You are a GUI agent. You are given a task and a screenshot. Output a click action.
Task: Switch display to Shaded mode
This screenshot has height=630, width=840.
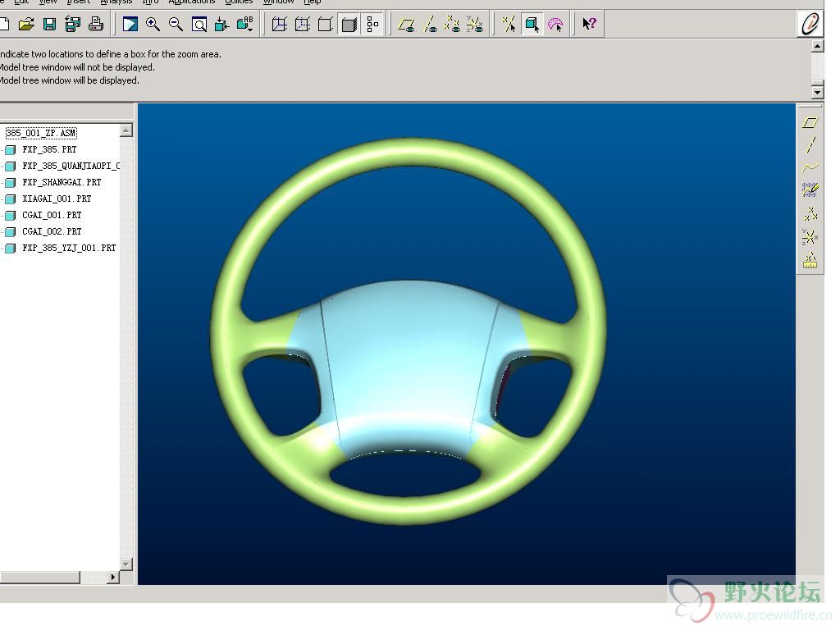[349, 25]
